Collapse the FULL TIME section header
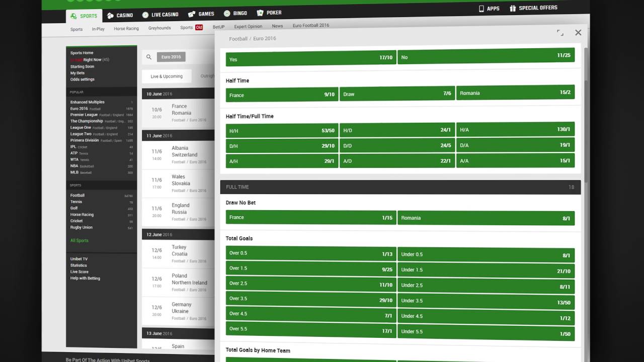 400,187
